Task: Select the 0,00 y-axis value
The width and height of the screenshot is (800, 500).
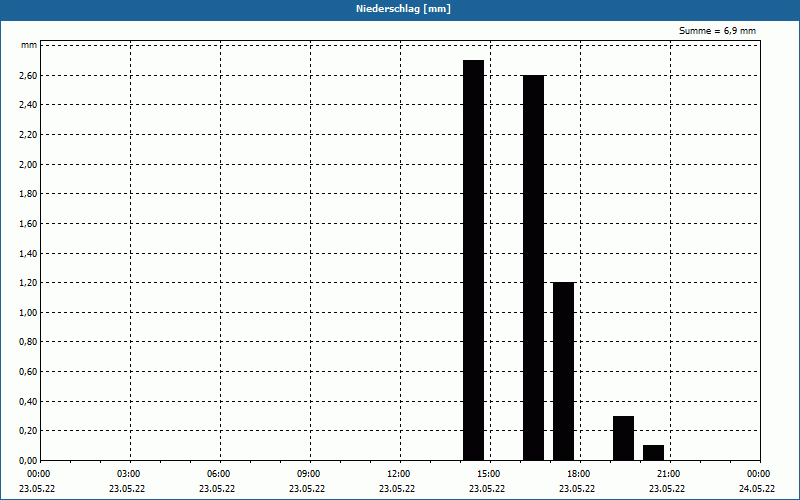Action: [28, 461]
